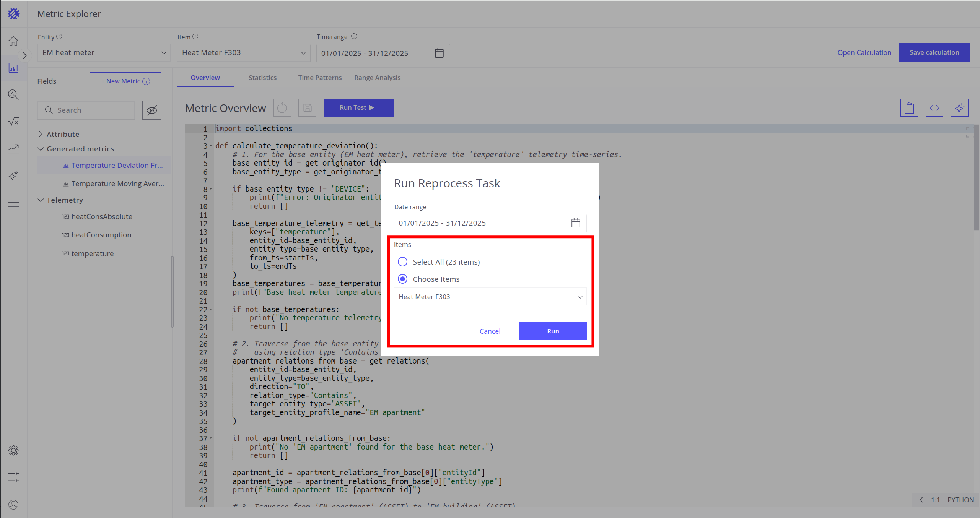Click the clipboard icon in editor toolbar

click(x=909, y=108)
